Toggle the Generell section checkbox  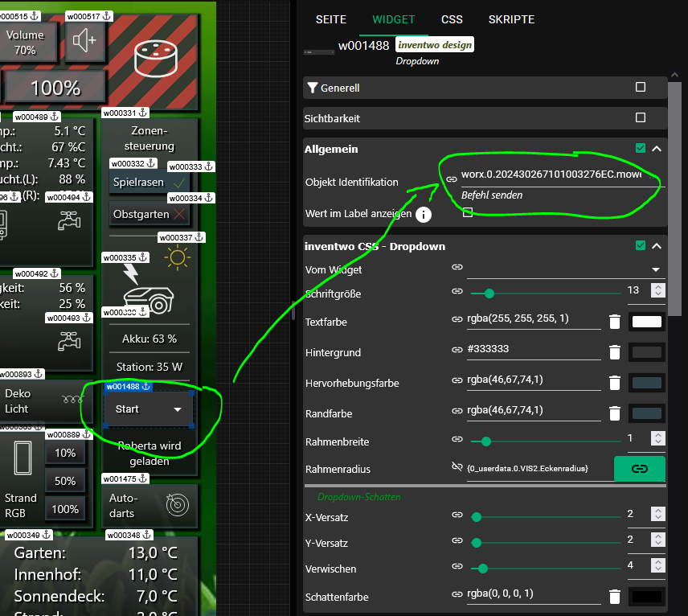tap(641, 88)
